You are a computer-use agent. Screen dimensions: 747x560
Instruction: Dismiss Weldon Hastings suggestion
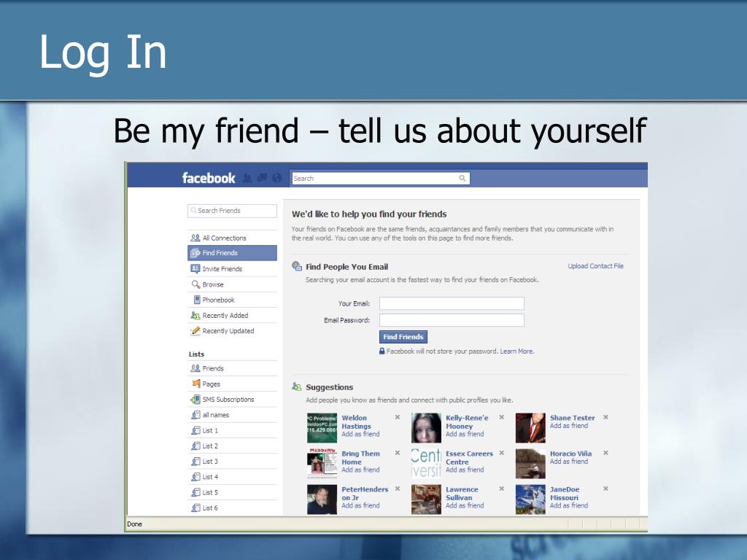click(x=398, y=417)
